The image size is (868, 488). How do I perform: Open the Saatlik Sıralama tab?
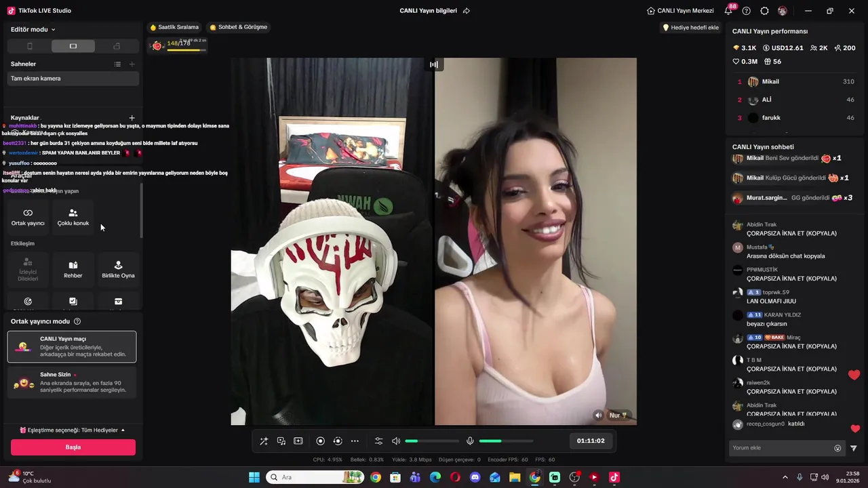coord(174,28)
